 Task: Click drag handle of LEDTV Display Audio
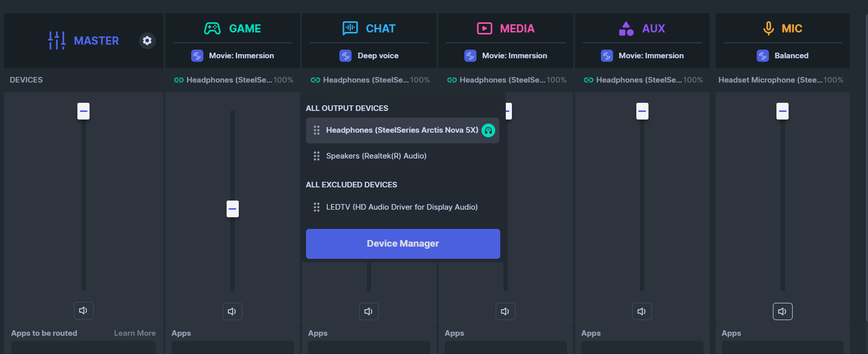(x=317, y=207)
